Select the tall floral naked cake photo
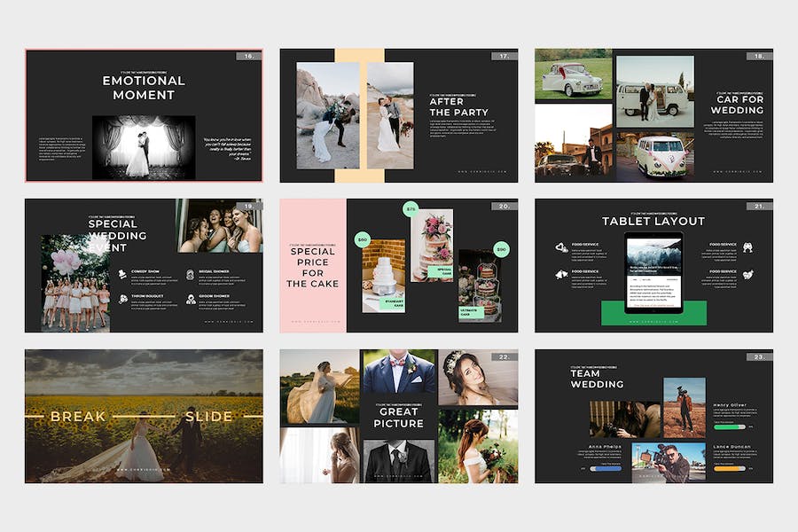The height and width of the screenshot is (532, 798). coord(432,245)
